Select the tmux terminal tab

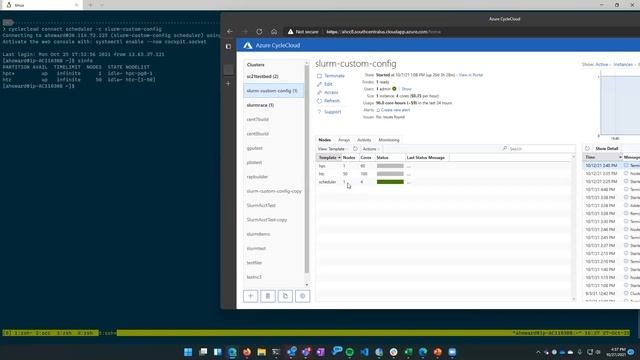coord(41,5)
